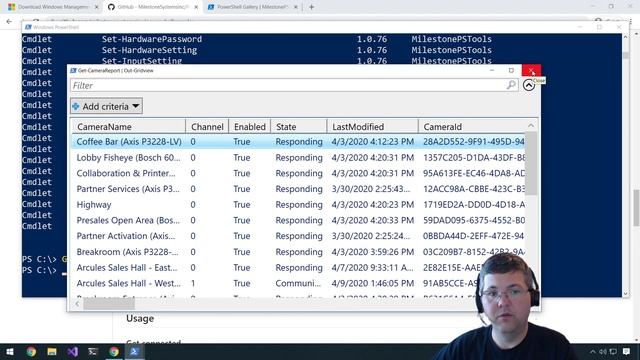Screen dimensions: 640x360
Task: Click the CameraId 28A2D552-9F91-495D cell
Action: 473,142
